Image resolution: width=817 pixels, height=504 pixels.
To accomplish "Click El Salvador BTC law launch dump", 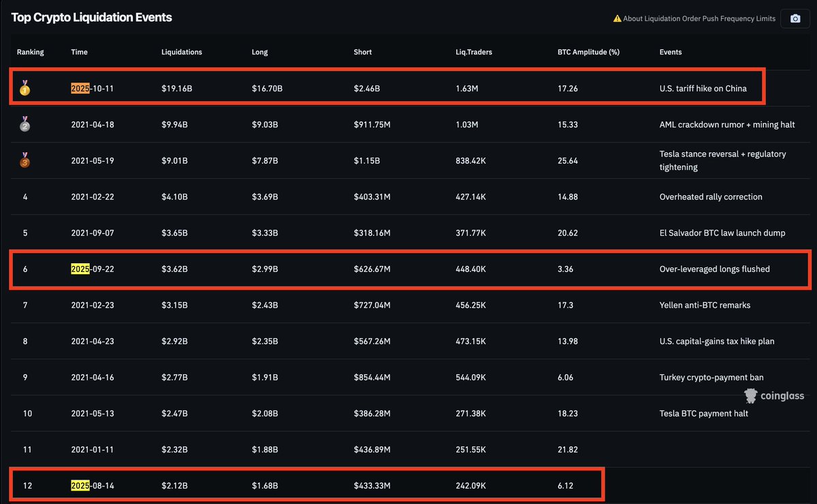I will [x=722, y=233].
